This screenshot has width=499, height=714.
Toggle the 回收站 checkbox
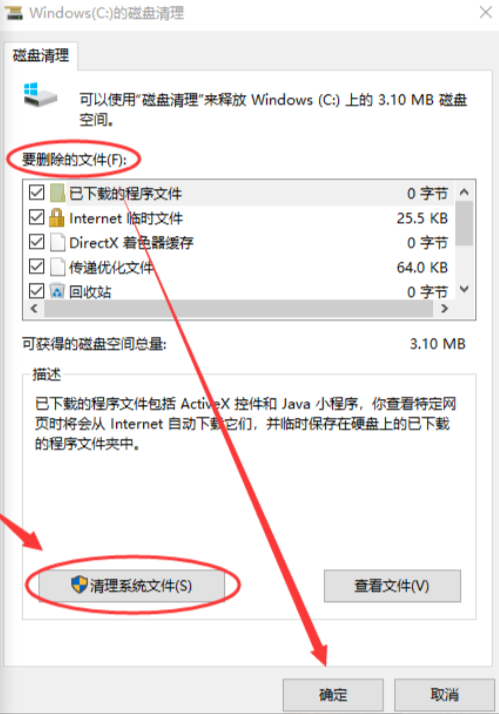click(x=36, y=291)
